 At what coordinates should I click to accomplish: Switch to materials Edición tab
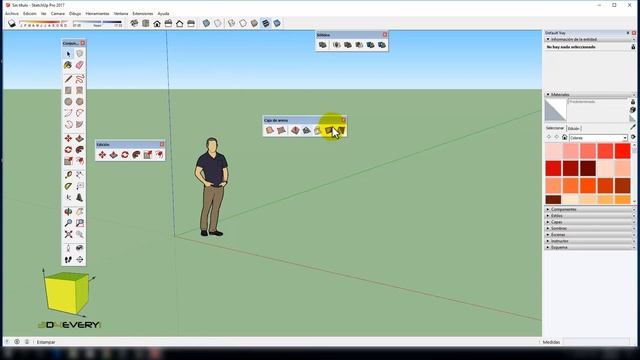(x=573, y=128)
